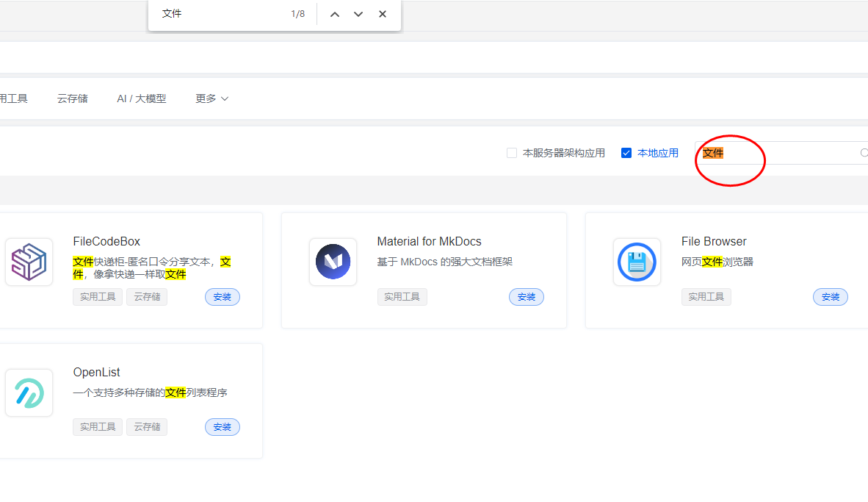Click 云存储 tag on FileCodeBox card
The width and height of the screenshot is (868, 502).
click(x=148, y=297)
